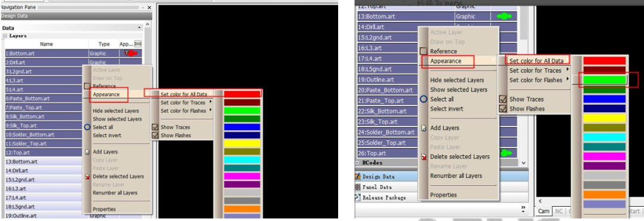Toggle Reference checkbox in left screenshot's context menu
The image size is (644, 221).
coord(87,86)
